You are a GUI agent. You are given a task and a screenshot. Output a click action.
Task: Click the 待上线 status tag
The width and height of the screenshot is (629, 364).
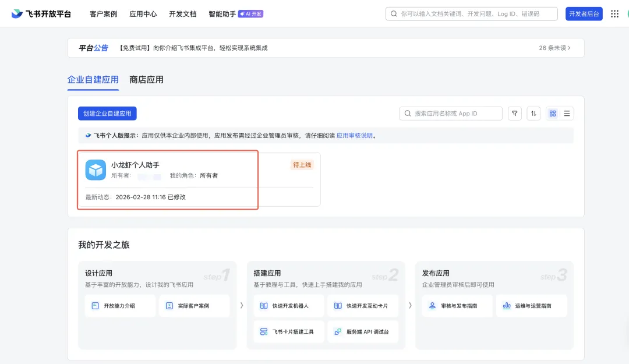click(x=302, y=165)
